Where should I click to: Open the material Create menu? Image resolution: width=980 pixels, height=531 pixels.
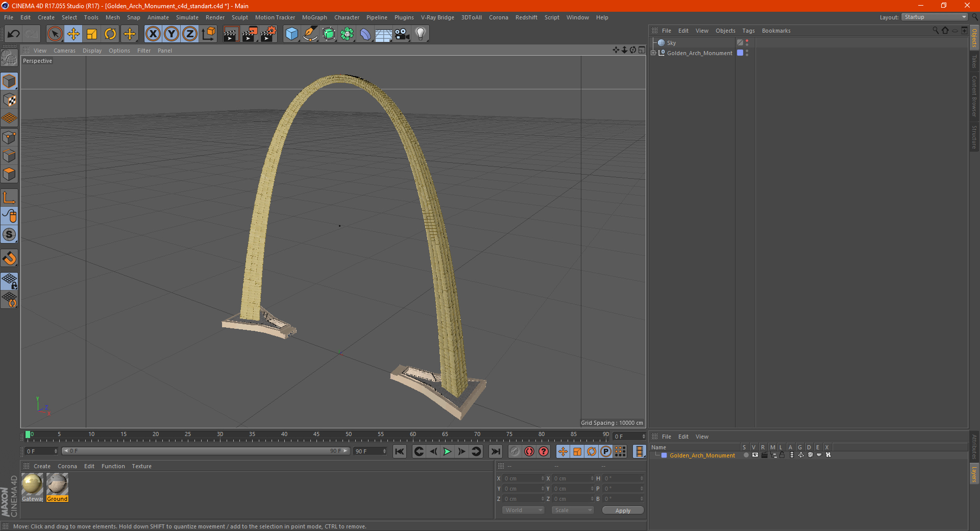pyautogui.click(x=42, y=466)
